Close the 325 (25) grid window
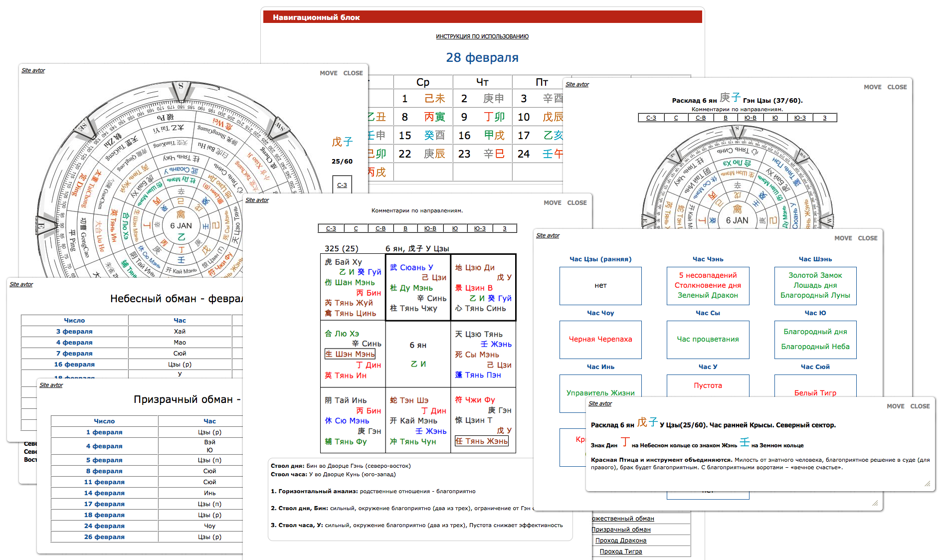Viewport: 943px width, 560px height. 577,203
